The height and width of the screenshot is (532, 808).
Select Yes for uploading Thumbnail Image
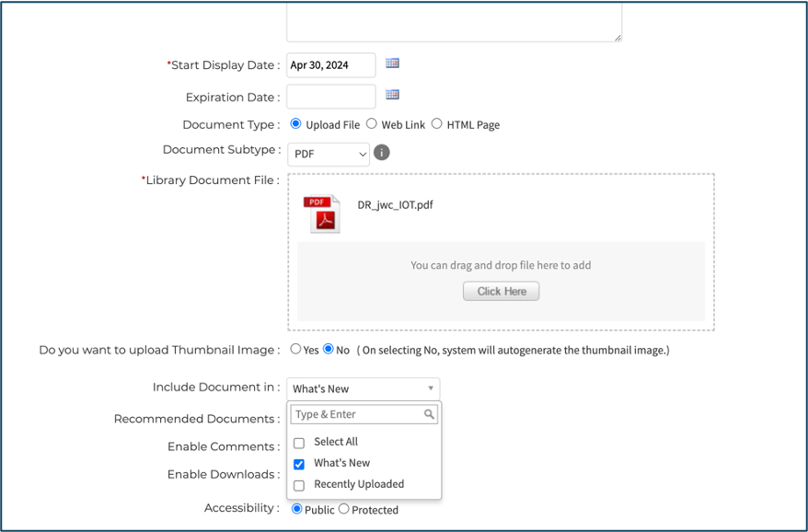tap(295, 349)
